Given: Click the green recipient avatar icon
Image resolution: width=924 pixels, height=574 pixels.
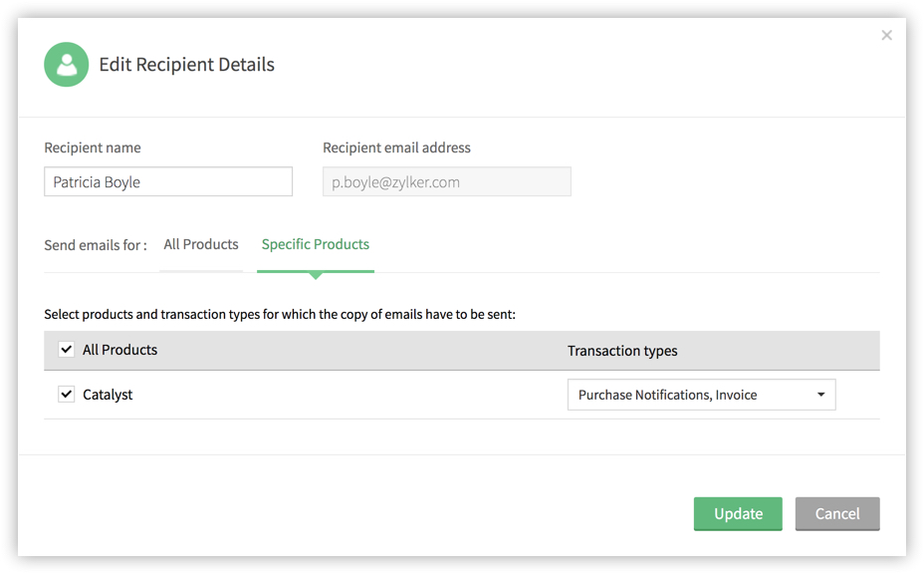Looking at the screenshot, I should click(67, 65).
